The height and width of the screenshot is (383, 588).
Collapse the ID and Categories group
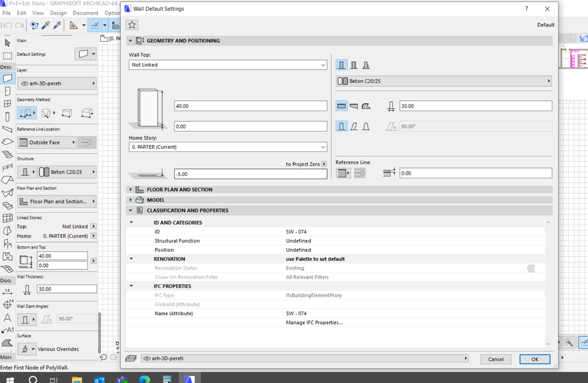coord(132,223)
